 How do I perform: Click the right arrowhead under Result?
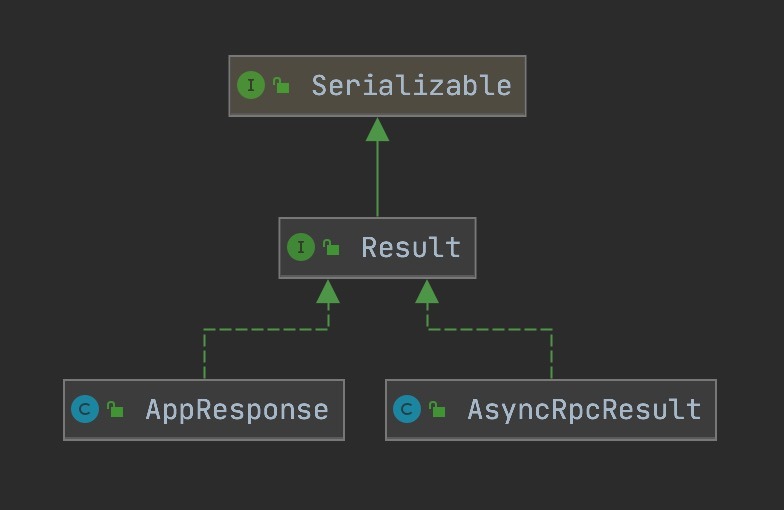click(427, 291)
